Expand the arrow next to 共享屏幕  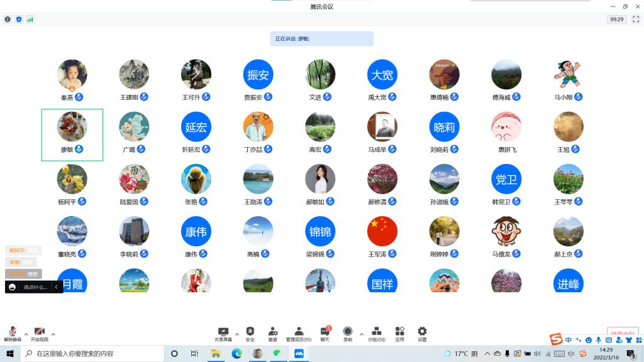[236, 334]
